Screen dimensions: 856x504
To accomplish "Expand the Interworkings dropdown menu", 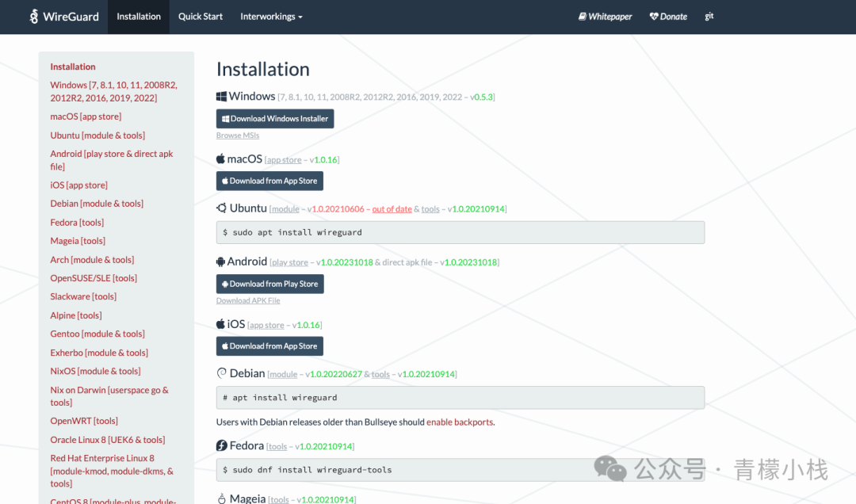I will pos(271,17).
